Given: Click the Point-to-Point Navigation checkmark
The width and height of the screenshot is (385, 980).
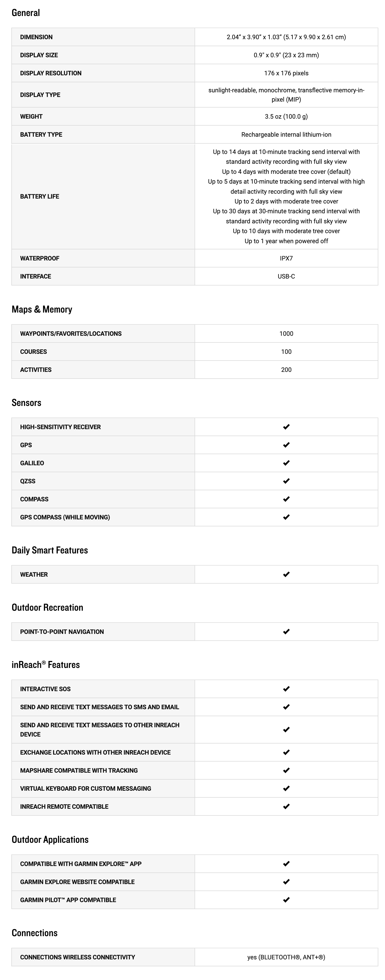Looking at the screenshot, I should coord(286,632).
